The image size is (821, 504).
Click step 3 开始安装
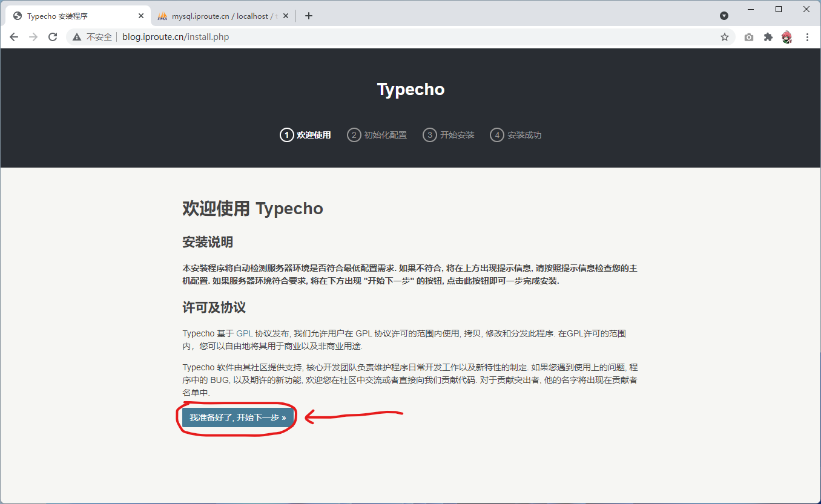coord(449,135)
